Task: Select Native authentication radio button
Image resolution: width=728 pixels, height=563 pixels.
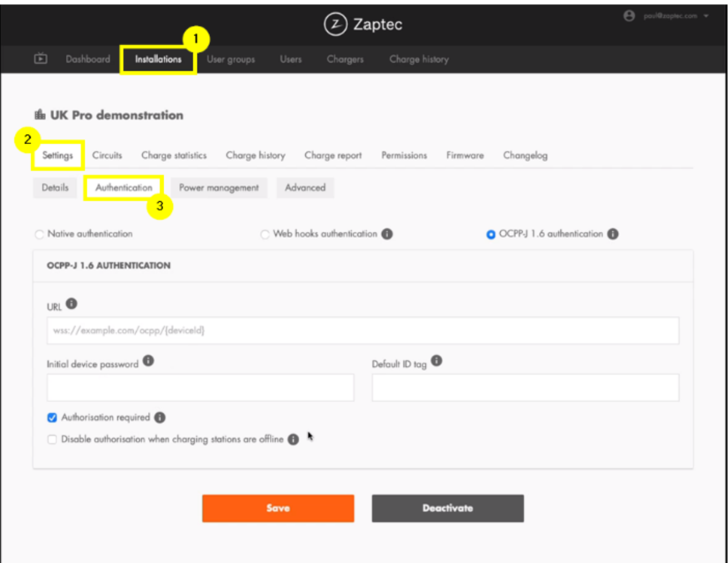Action: click(39, 235)
